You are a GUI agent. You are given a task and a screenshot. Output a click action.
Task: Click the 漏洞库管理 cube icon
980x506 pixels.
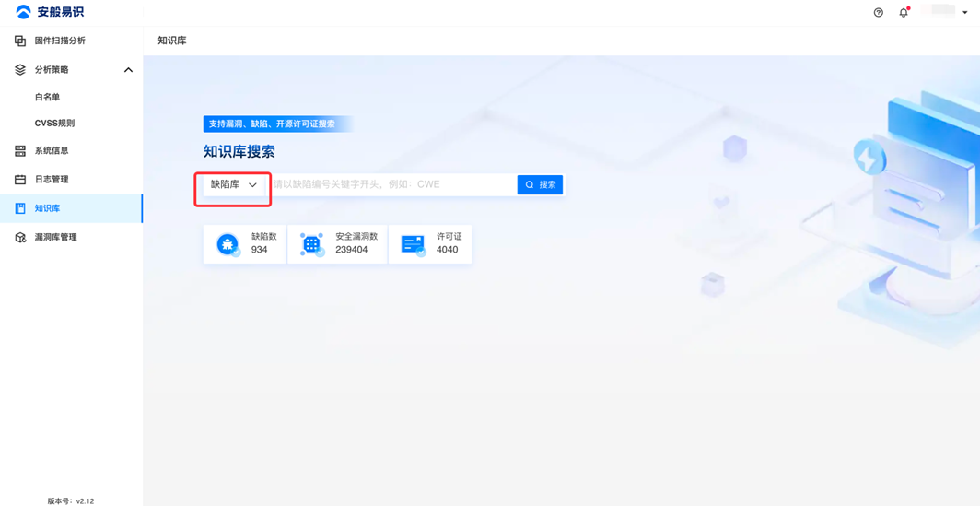pyautogui.click(x=20, y=238)
